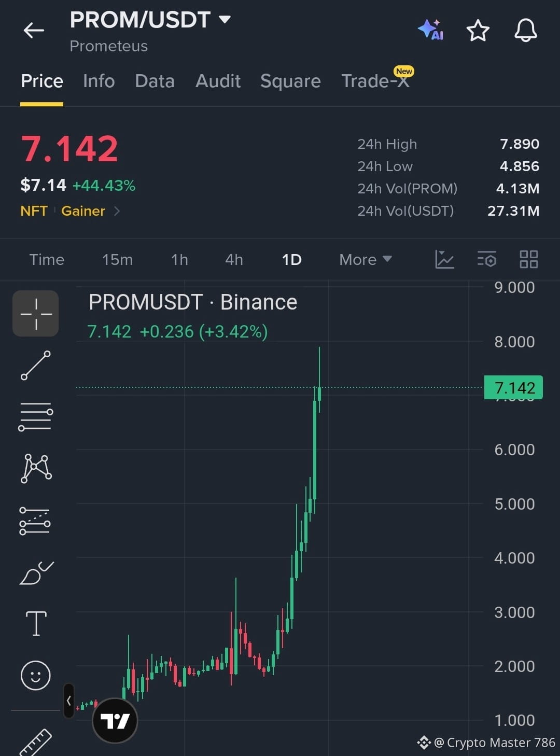The height and width of the screenshot is (756, 560).
Task: Open the Square tab
Action: coord(290,81)
